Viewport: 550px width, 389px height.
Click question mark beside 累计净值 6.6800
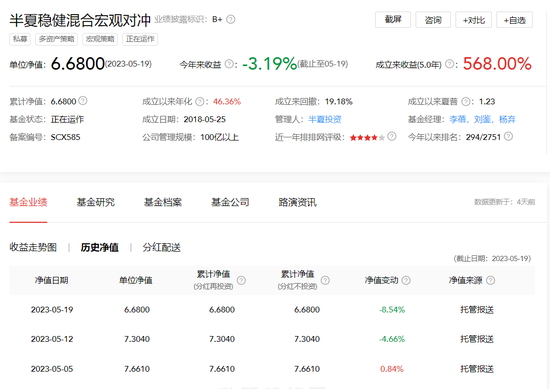point(83,101)
